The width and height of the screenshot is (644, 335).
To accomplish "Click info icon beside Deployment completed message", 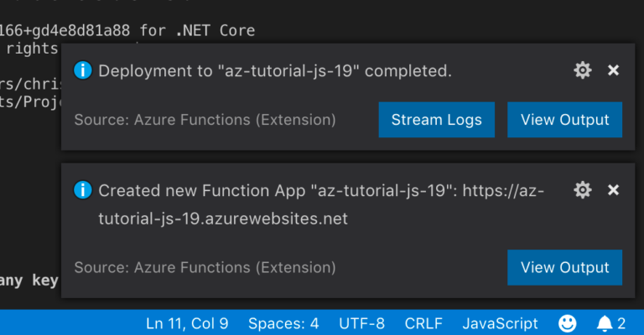I will click(82, 71).
